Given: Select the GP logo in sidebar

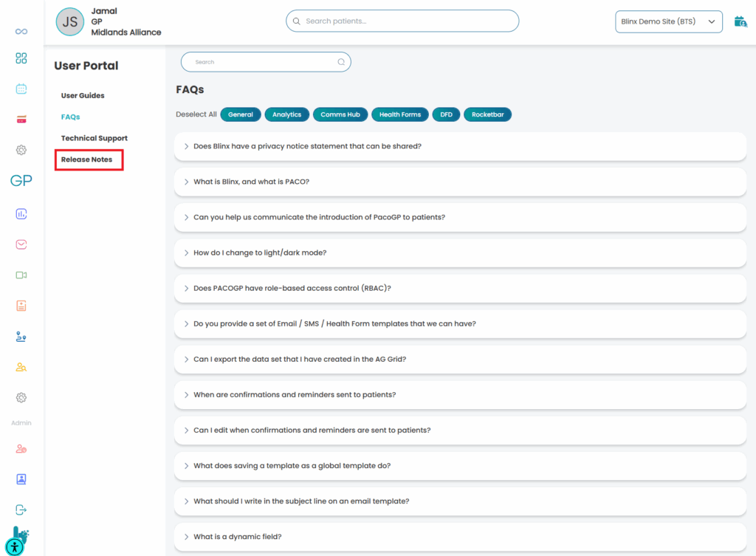Looking at the screenshot, I should pyautogui.click(x=21, y=181).
